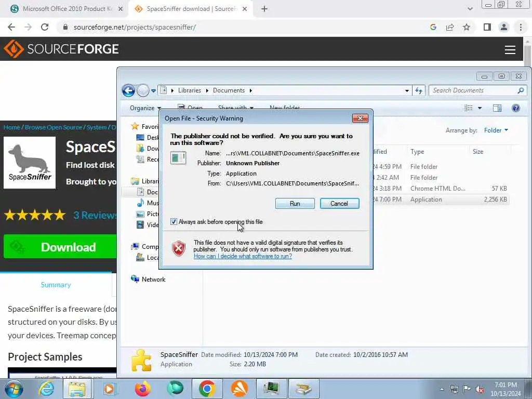The width and height of the screenshot is (532, 399).
Task: Click Explorer back navigation arrow
Action: point(129,90)
